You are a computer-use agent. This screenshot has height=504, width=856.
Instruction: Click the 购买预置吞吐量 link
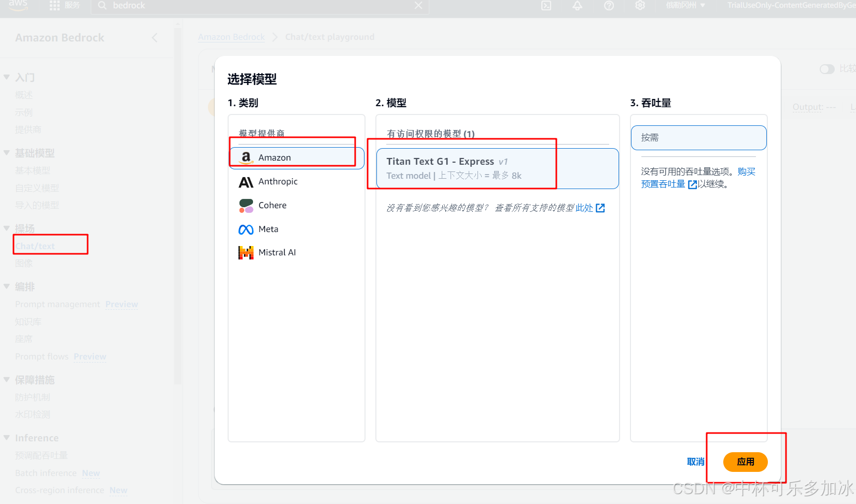click(698, 178)
